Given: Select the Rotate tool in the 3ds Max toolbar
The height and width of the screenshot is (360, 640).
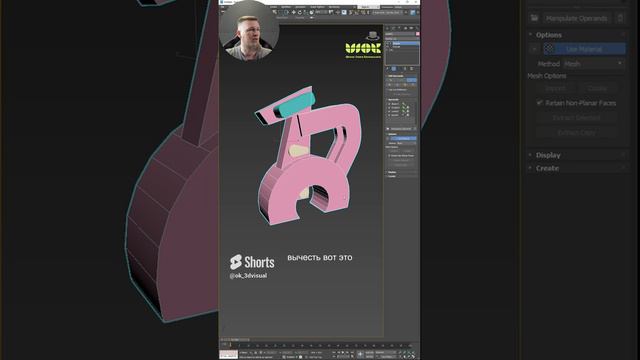Looking at the screenshot, I should (300, 12).
